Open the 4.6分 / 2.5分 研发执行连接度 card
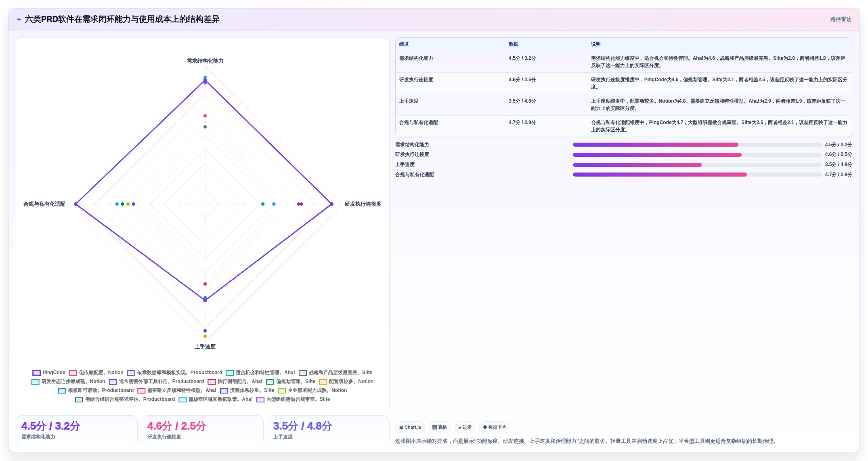 [203, 430]
